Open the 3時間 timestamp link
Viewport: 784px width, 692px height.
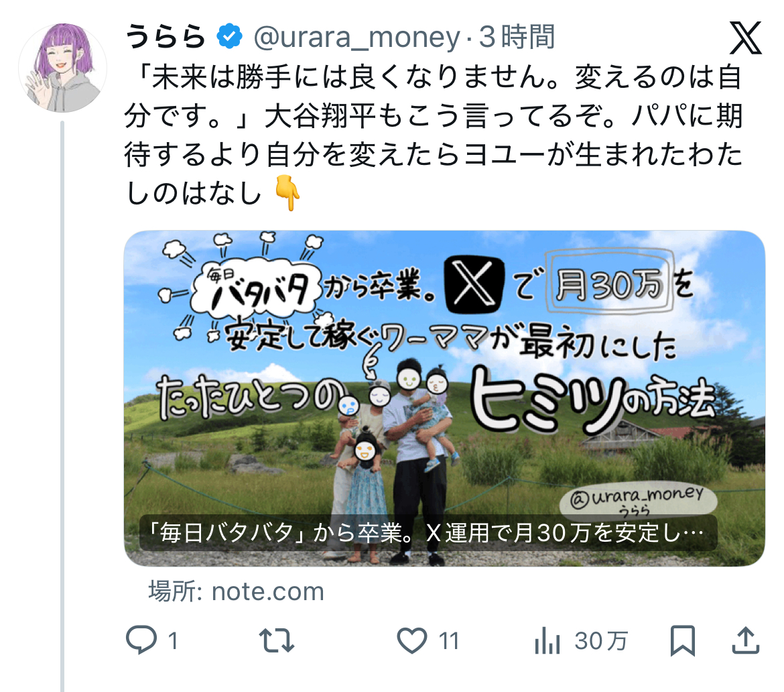point(517,36)
